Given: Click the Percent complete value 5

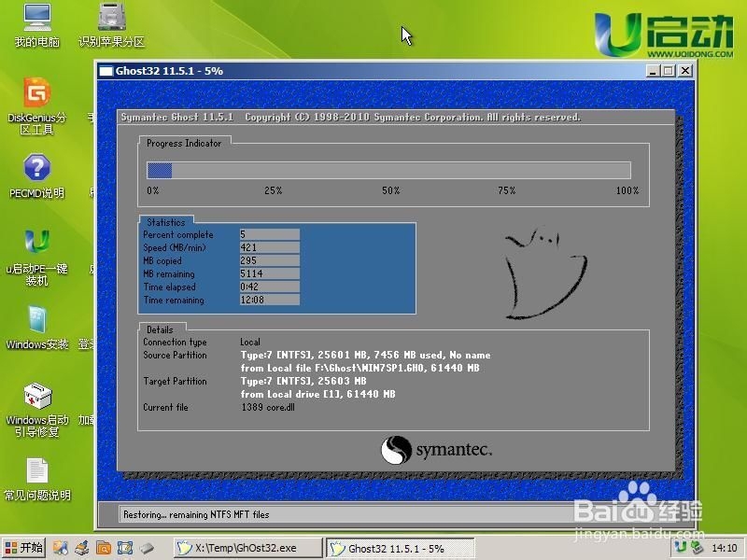Looking at the screenshot, I should pos(270,234).
